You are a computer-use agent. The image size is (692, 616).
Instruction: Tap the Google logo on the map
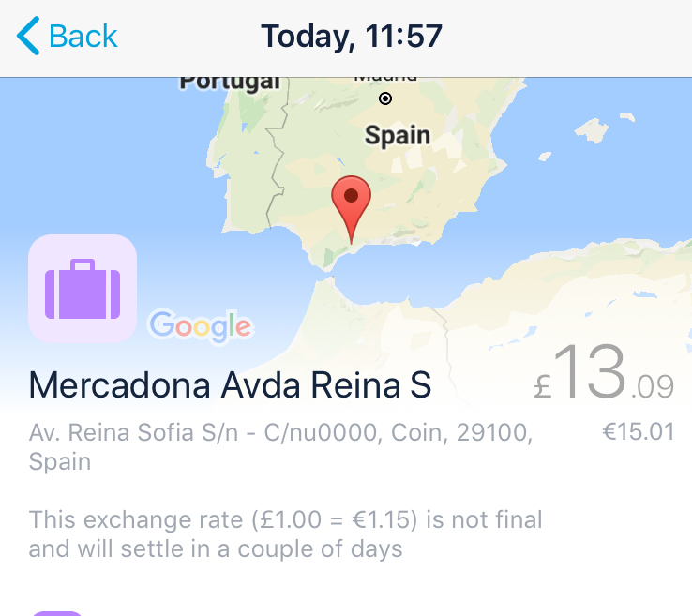coord(201,326)
